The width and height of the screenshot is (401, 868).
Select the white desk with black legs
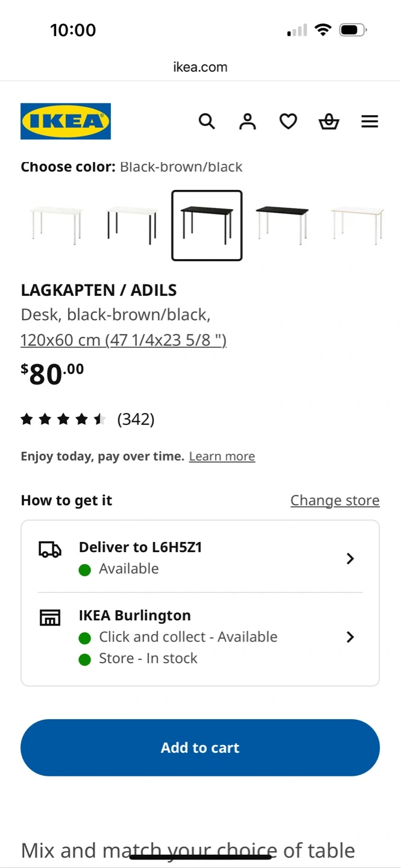(131, 225)
